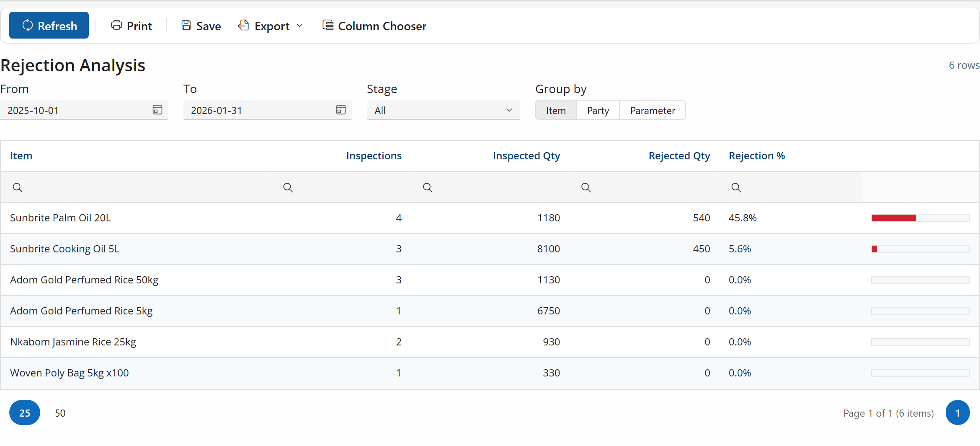Viewport: 980px width, 446px height.
Task: Open the Stage dropdown set to All
Action: pos(443,110)
